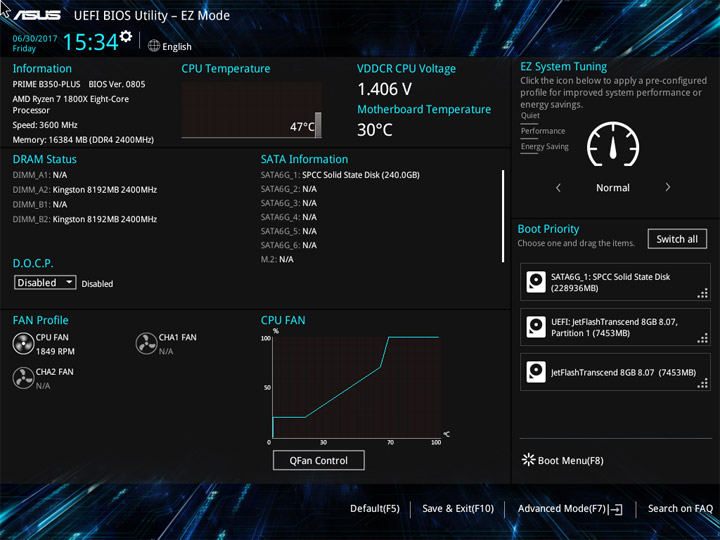Viewport: 720px width, 540px height.
Task: Click the drag handle on JetFlashTranscend 7453MB entry
Action: pyautogui.click(x=703, y=383)
